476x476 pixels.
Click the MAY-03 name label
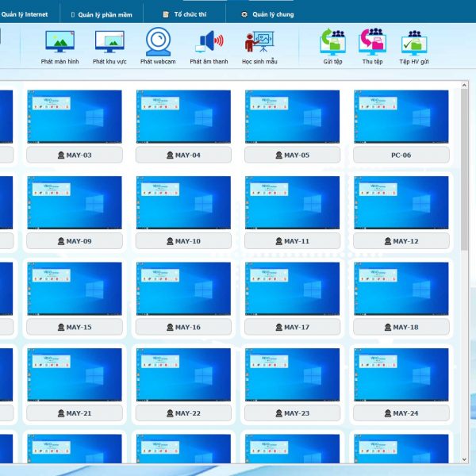point(75,155)
